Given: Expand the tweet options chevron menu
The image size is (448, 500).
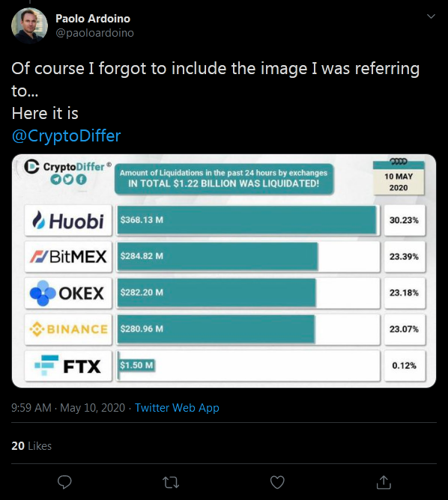Looking at the screenshot, I should 431,16.
